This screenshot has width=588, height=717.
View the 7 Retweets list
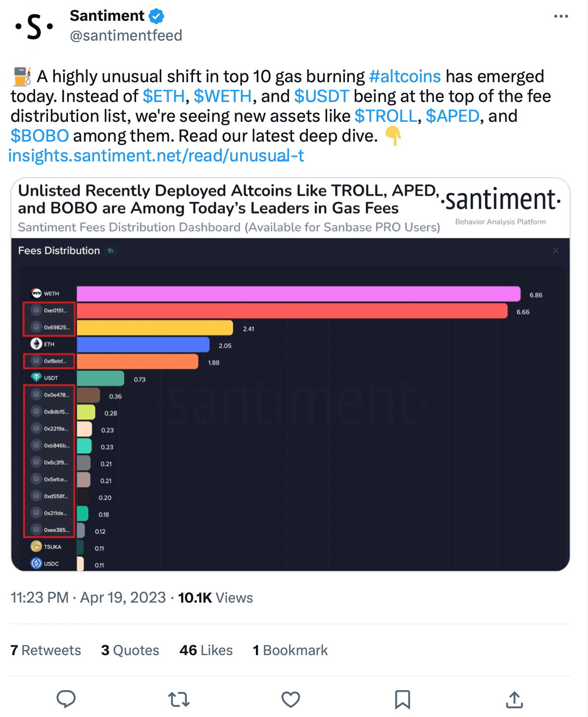coord(46,650)
